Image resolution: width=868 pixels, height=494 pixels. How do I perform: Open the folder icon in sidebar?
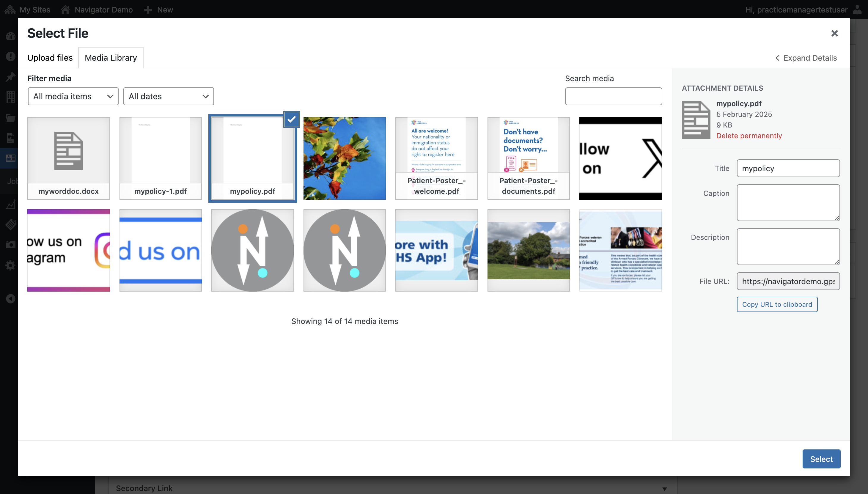coord(10,118)
